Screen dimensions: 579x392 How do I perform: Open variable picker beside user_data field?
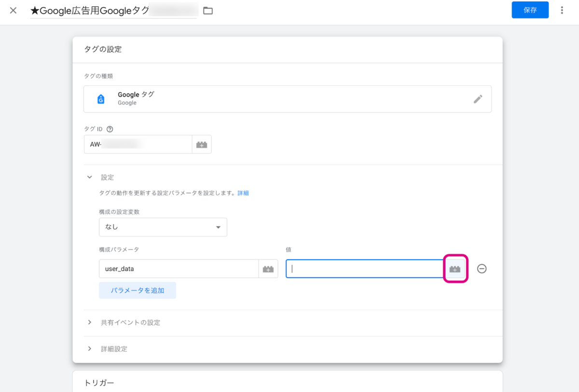point(268,269)
